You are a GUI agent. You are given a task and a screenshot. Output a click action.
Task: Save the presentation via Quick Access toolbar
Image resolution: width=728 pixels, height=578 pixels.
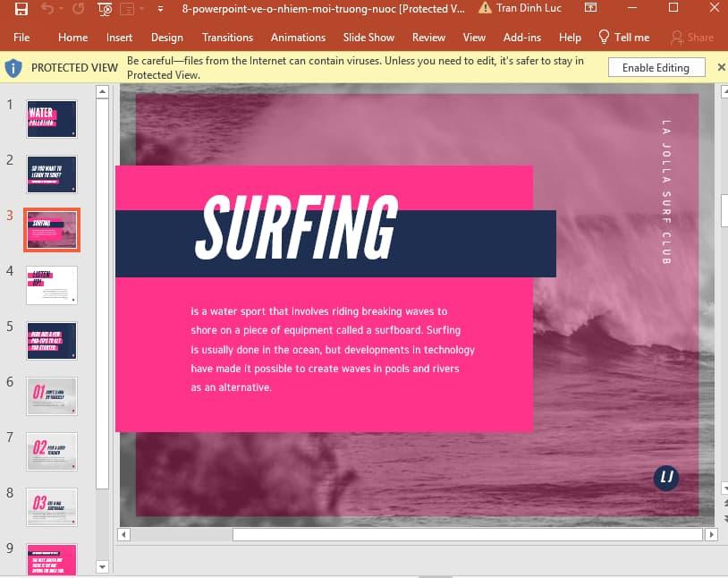point(21,9)
